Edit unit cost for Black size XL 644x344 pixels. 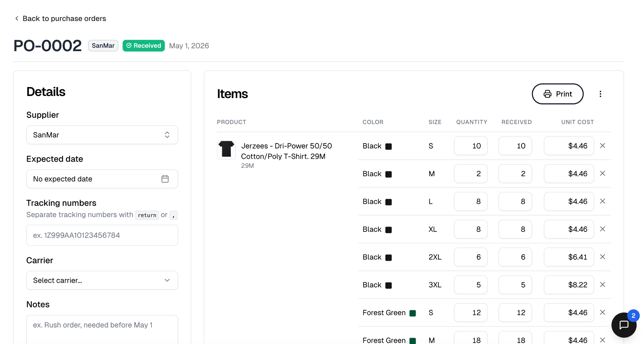pos(569,229)
